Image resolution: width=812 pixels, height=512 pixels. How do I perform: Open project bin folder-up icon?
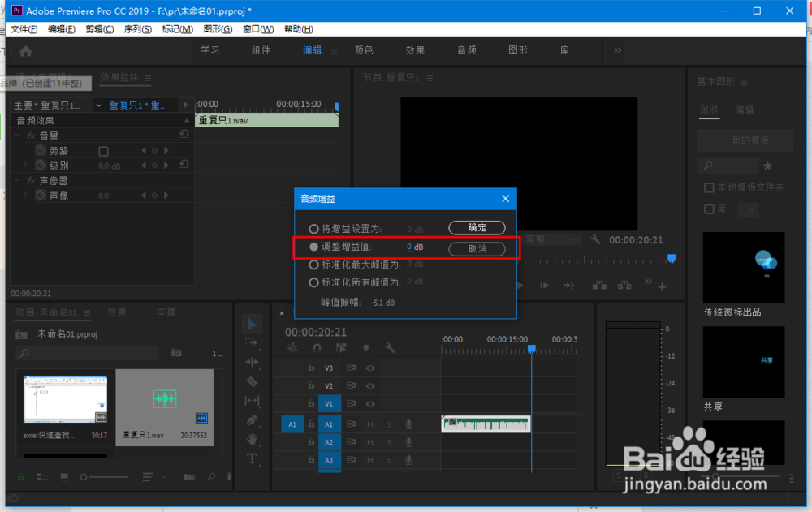coord(21,334)
